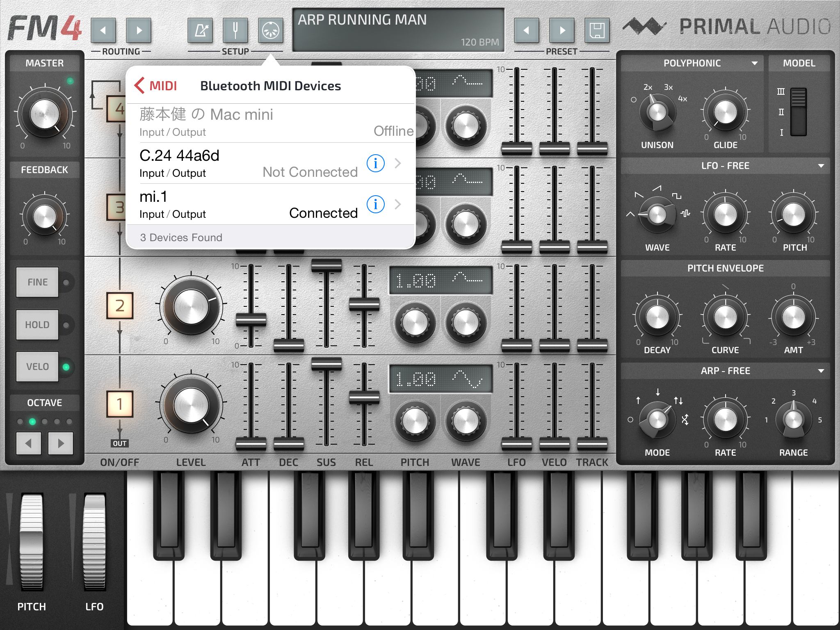Go to previous preset arrow
The width and height of the screenshot is (840, 630).
(527, 30)
